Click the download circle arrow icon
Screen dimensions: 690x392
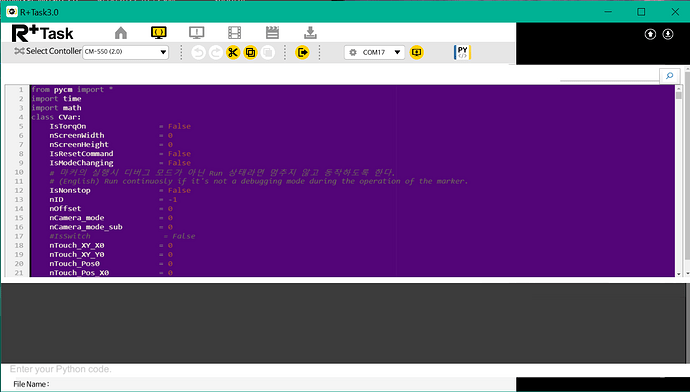668,34
